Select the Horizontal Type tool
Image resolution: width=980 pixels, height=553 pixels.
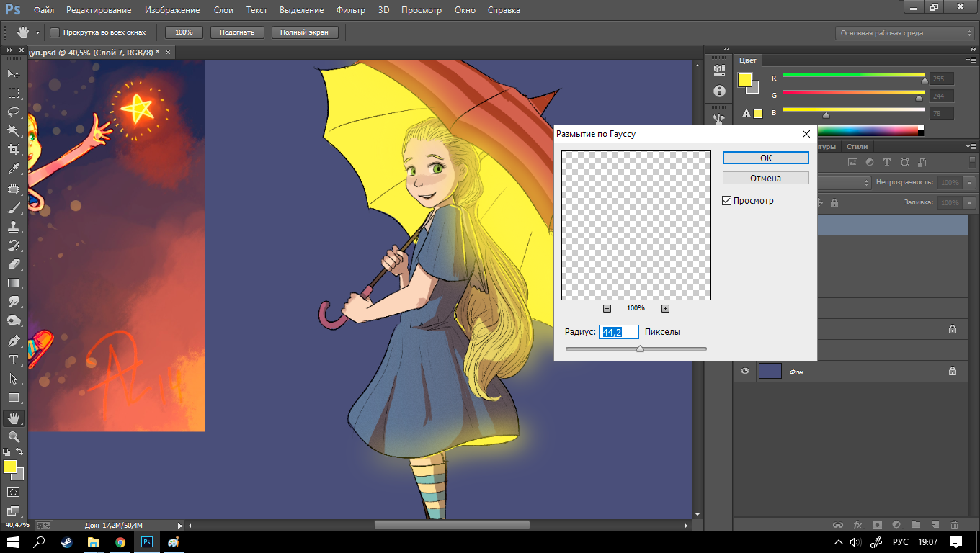click(14, 360)
